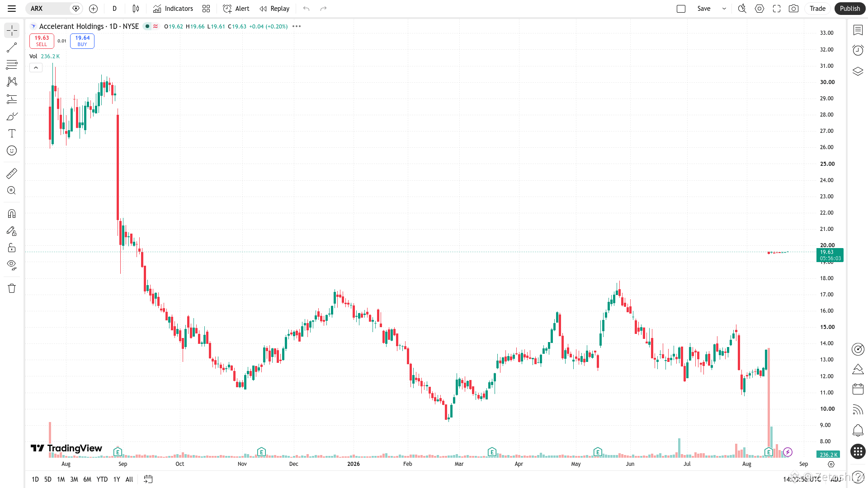This screenshot has height=488, width=868.
Task: Expand the Save layout dropdown arrow
Action: [724, 9]
